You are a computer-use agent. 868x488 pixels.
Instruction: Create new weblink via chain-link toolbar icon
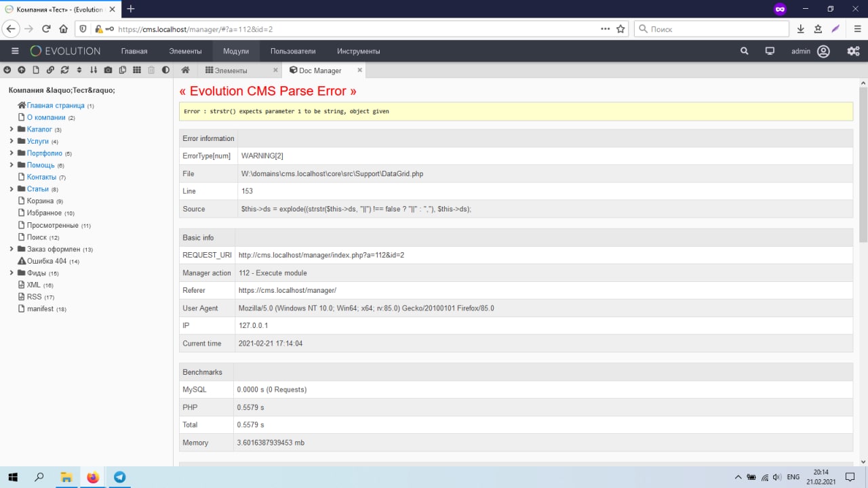pyautogui.click(x=50, y=70)
